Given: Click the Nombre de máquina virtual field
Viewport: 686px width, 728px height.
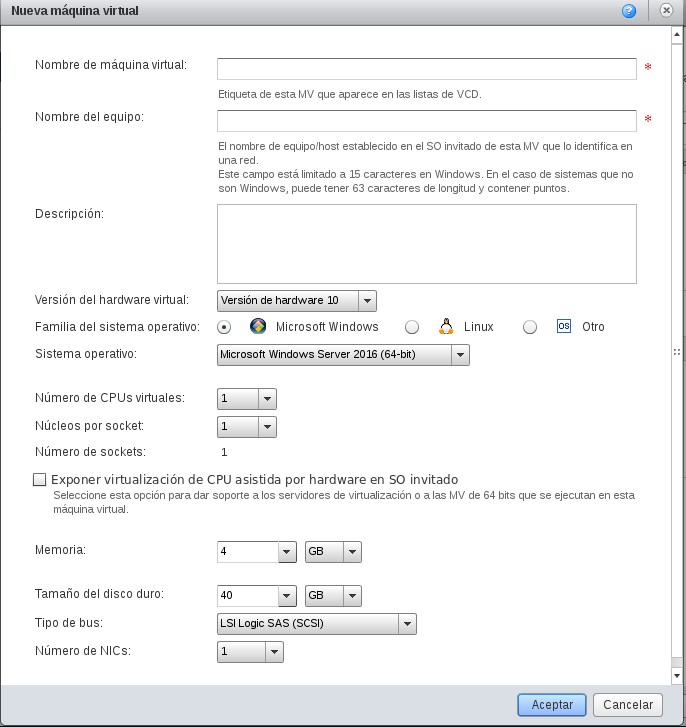Looking at the screenshot, I should pyautogui.click(x=427, y=68).
